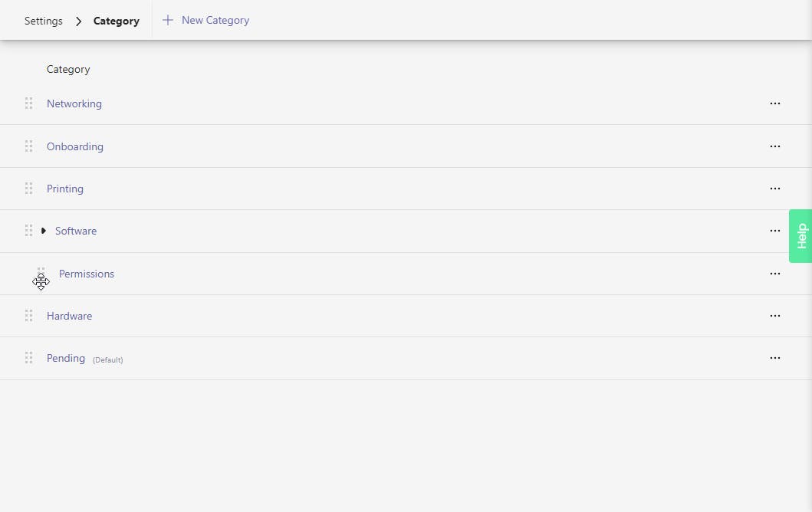Open the Hardware category link
812x512 pixels.
click(x=69, y=316)
